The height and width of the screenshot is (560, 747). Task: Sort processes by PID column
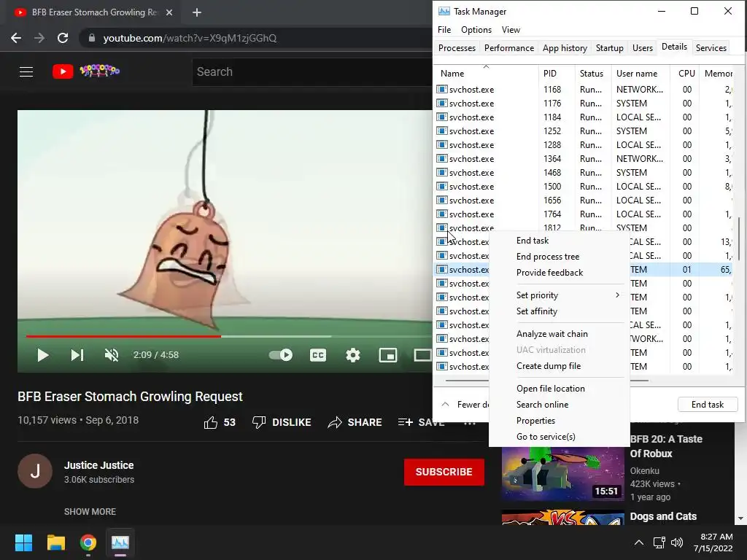click(x=557, y=74)
